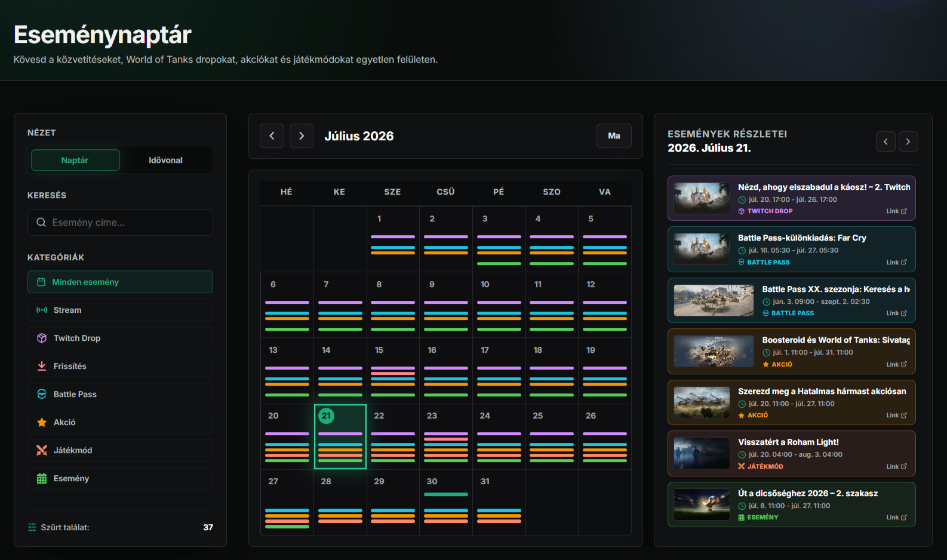Select July 23 in the calendar
The image size is (947, 560).
pyautogui.click(x=445, y=436)
